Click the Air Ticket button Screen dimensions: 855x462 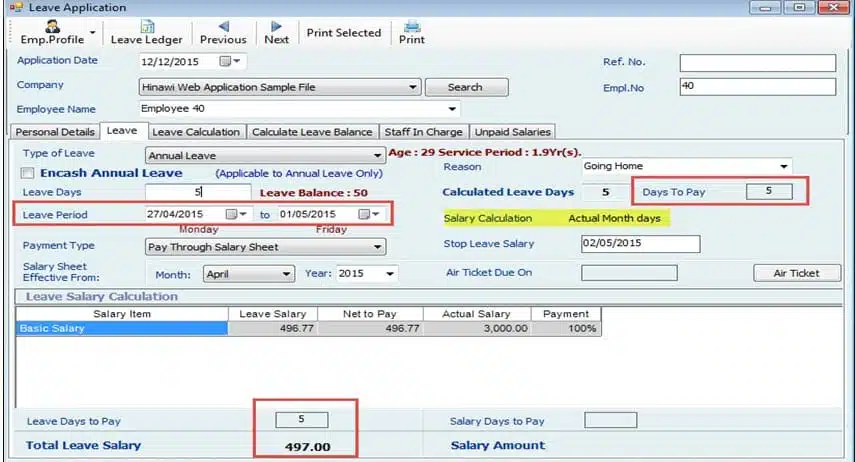[x=796, y=273]
